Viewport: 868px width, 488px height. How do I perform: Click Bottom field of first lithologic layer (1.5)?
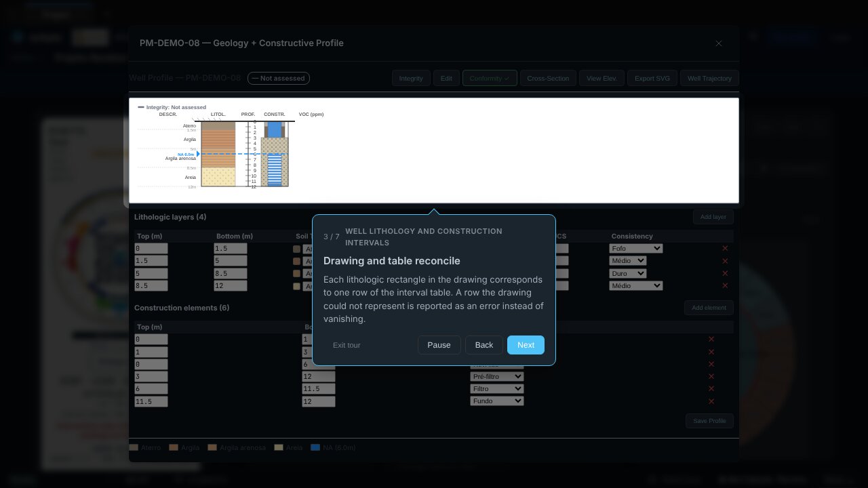pos(231,249)
